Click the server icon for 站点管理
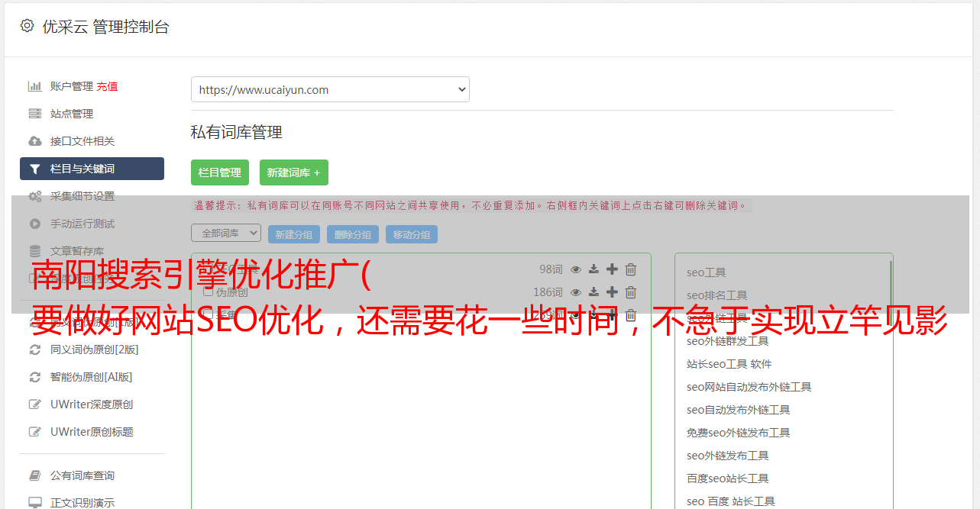 coord(35,114)
